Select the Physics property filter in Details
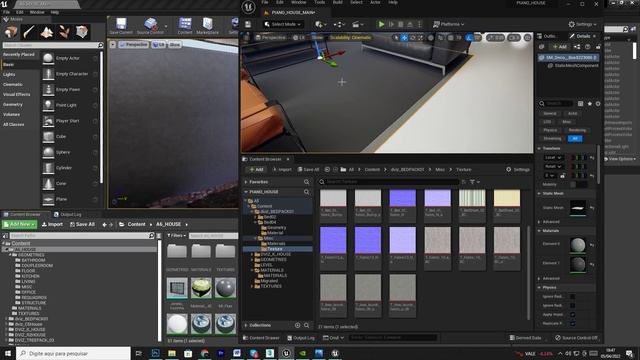 click(x=550, y=130)
